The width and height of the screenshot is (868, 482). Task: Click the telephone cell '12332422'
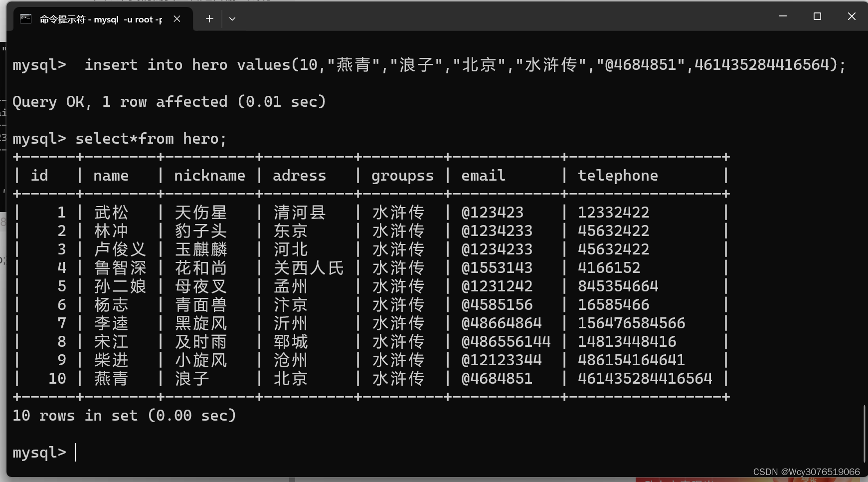coord(614,213)
